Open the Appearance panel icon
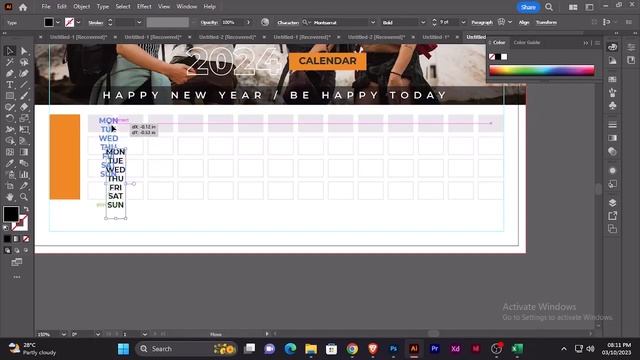 [x=613, y=171]
